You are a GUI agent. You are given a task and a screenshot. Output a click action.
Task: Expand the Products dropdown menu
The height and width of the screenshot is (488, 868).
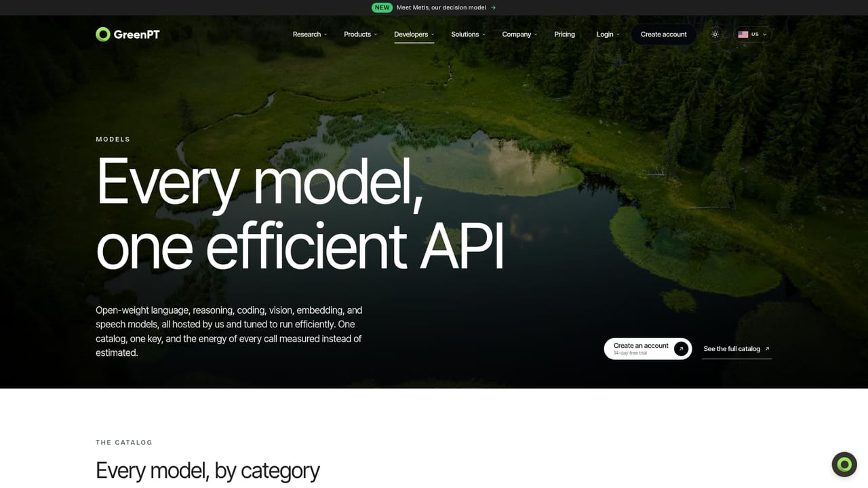click(361, 35)
